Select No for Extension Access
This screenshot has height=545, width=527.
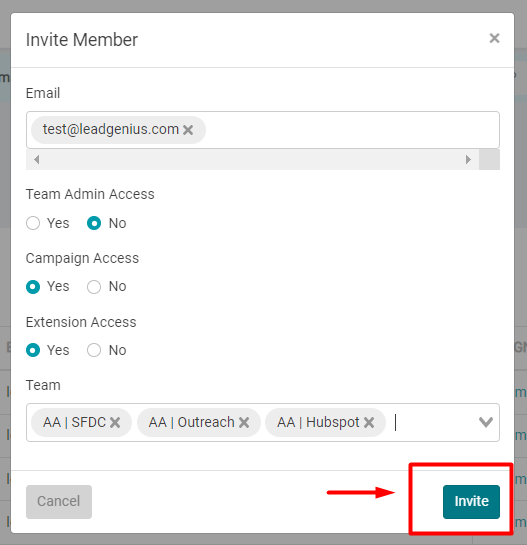pyautogui.click(x=94, y=350)
